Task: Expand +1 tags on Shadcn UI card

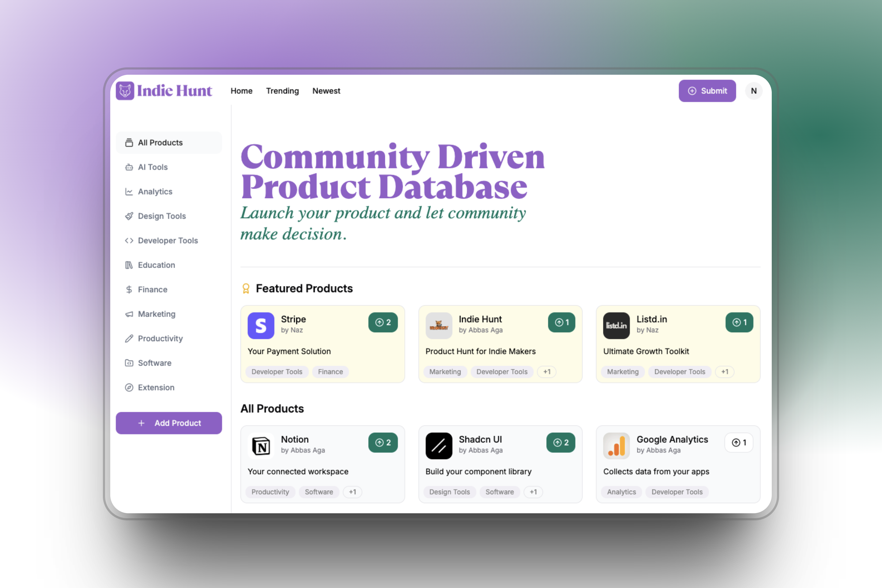Action: 533,492
